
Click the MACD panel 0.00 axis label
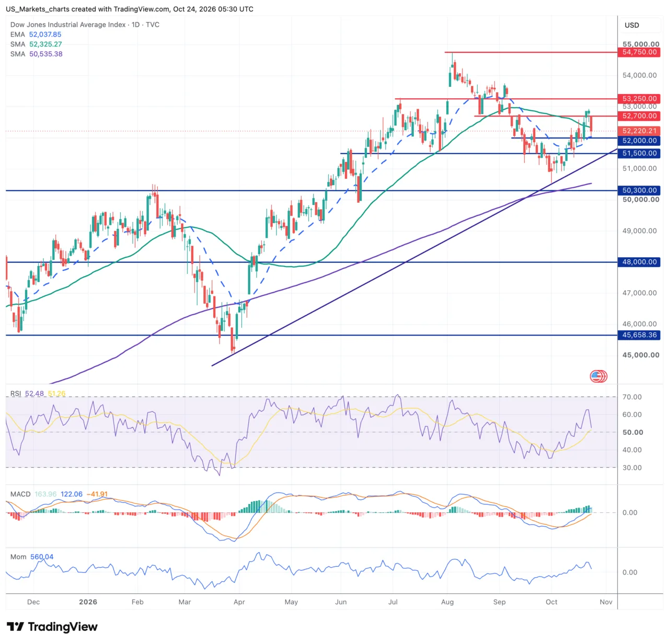tap(630, 512)
